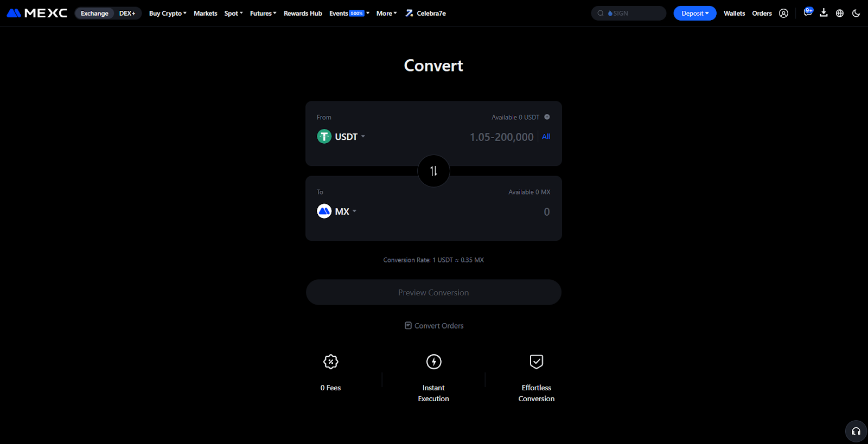Open the user profile icon
The width and height of the screenshot is (868, 444).
point(783,13)
